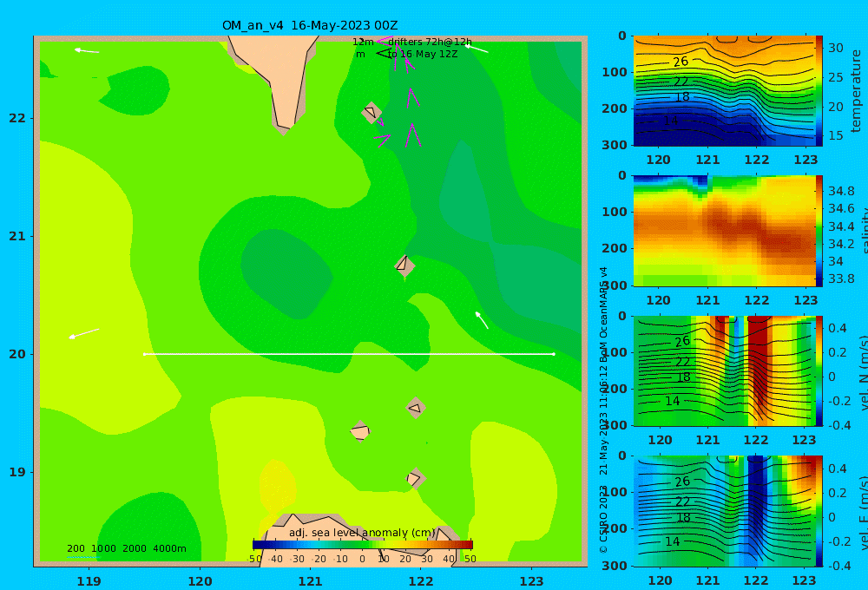Select the 'vel. E (m/s)' axis label

click(864, 512)
